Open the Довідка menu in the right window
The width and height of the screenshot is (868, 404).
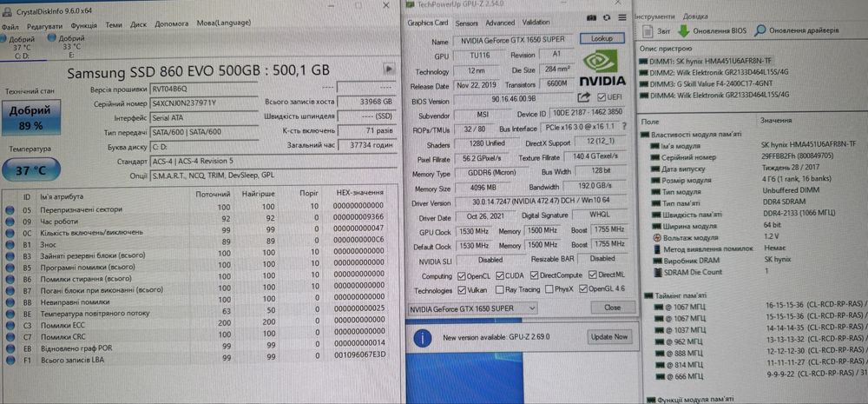coord(695,17)
